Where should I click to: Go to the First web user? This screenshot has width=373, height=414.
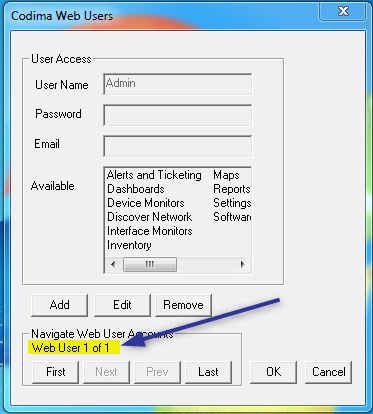coord(56,372)
